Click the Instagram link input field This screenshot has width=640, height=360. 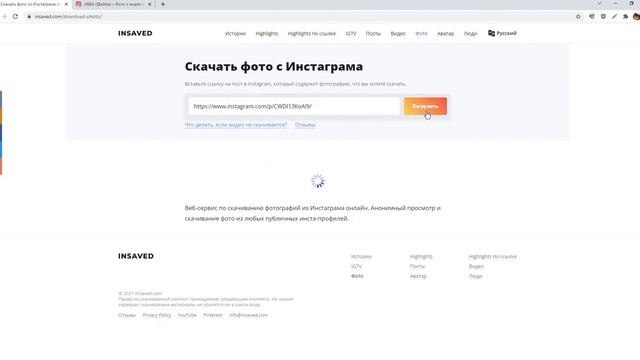click(x=294, y=106)
